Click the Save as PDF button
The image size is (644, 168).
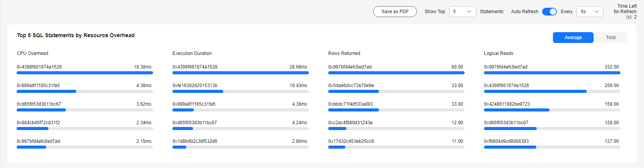[x=395, y=12]
